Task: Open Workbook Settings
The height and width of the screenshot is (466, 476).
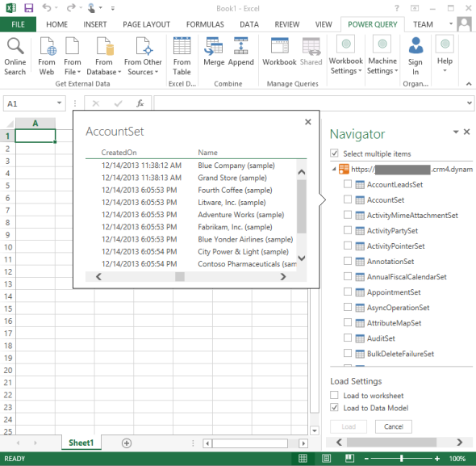Action: 346,56
